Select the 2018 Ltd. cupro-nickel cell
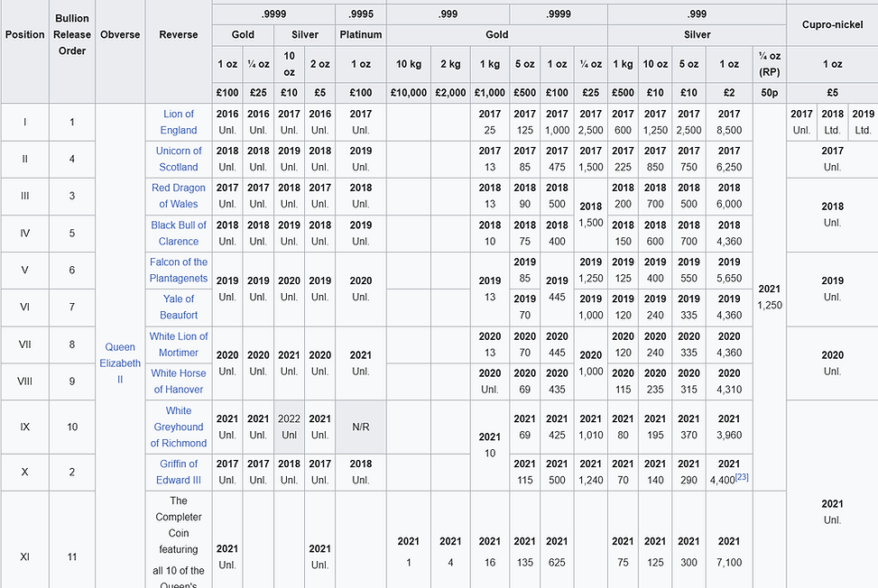Screen dimensions: 878x588 point(832,122)
